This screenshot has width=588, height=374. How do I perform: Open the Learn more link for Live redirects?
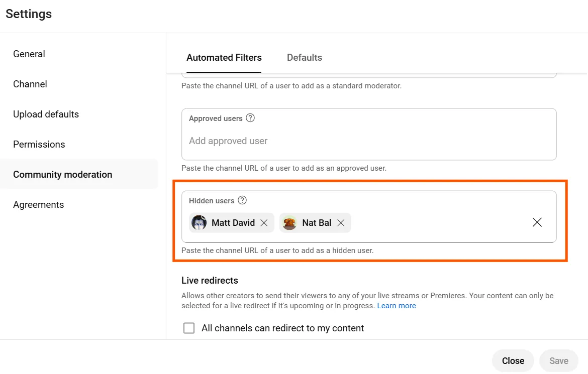(397, 305)
